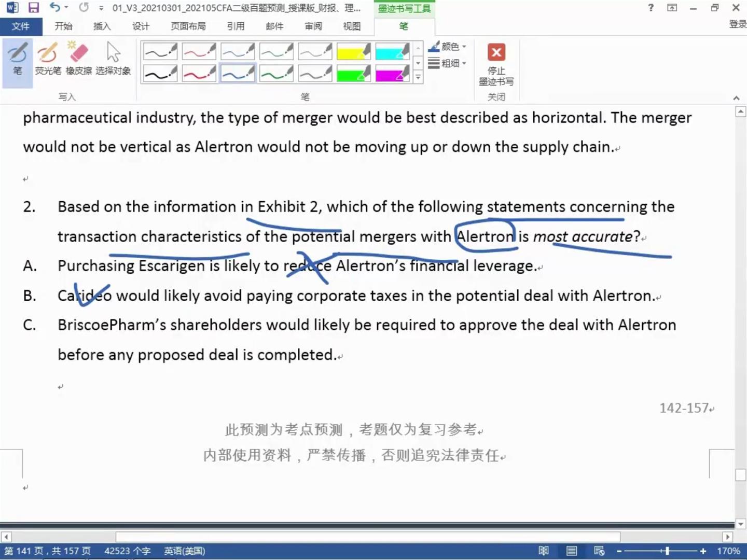Select the Highlighter (荧光笔) tool

48,60
